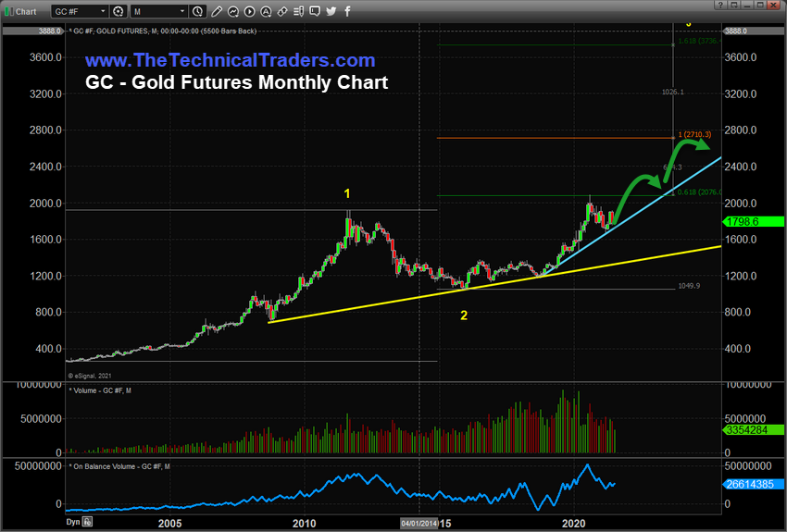This screenshot has width=787, height=532.
Task: Click the 2020 time axis label
Action: pyautogui.click(x=574, y=524)
